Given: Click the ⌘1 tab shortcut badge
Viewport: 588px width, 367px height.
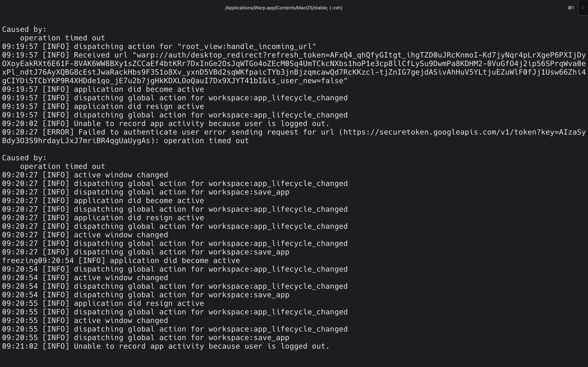Looking at the screenshot, I should point(570,8).
